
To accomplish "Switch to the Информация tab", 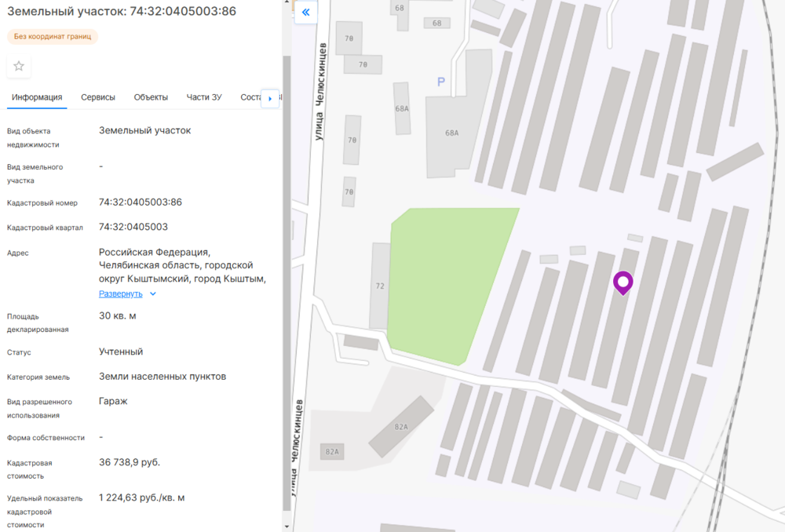I will [37, 97].
